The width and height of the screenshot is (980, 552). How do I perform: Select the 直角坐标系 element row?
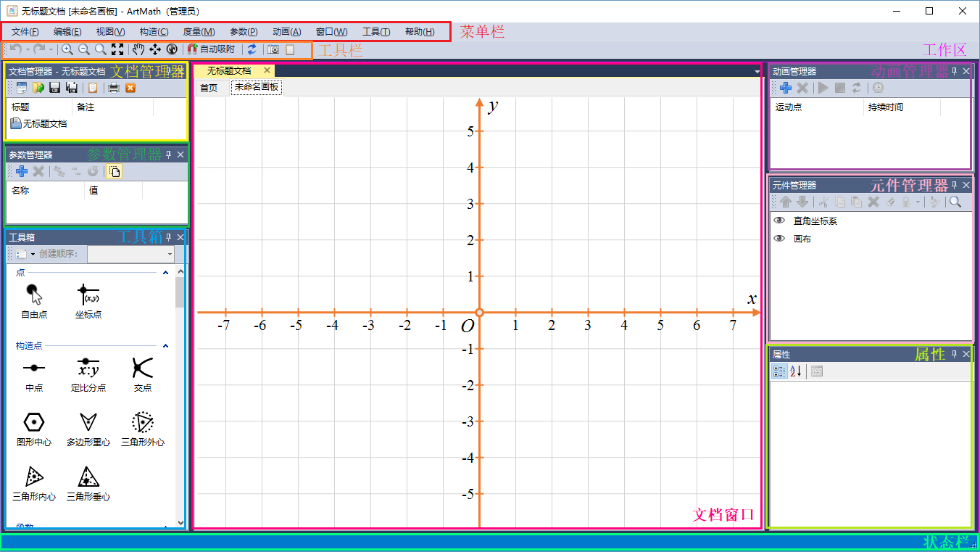pyautogui.click(x=871, y=221)
